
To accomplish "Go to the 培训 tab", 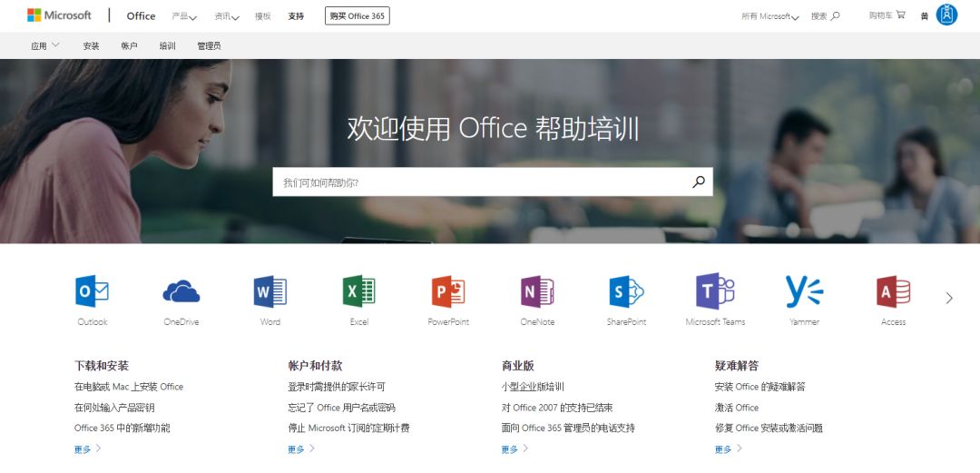I will click(168, 45).
